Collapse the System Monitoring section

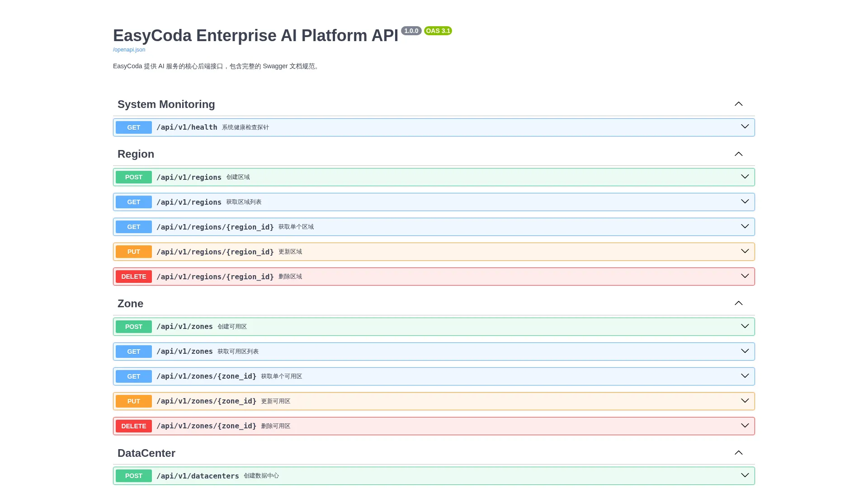(x=738, y=104)
